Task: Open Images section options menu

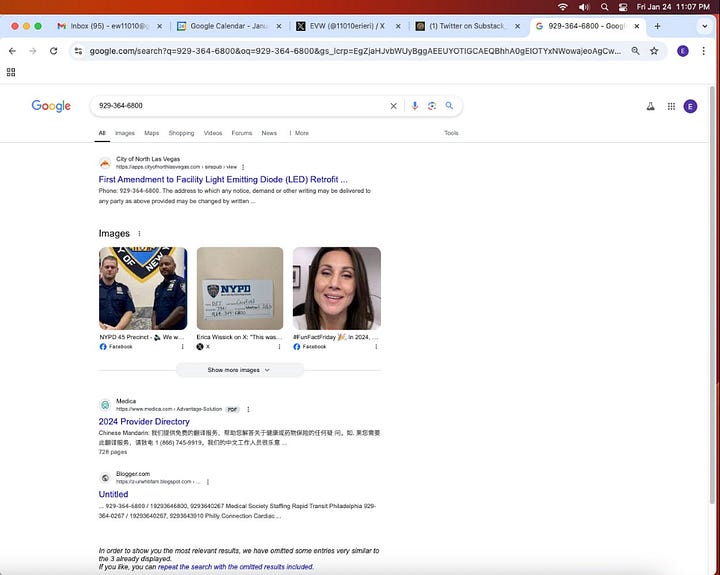Action: point(140,233)
